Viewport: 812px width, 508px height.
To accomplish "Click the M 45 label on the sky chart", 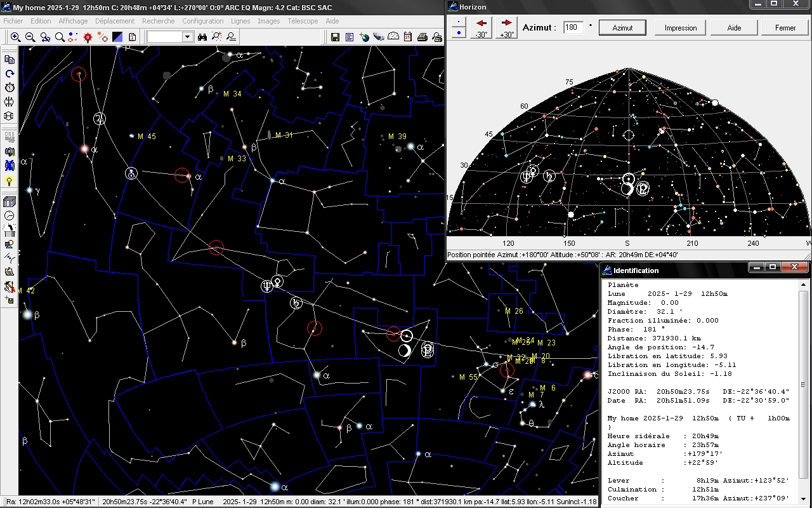I will point(147,137).
